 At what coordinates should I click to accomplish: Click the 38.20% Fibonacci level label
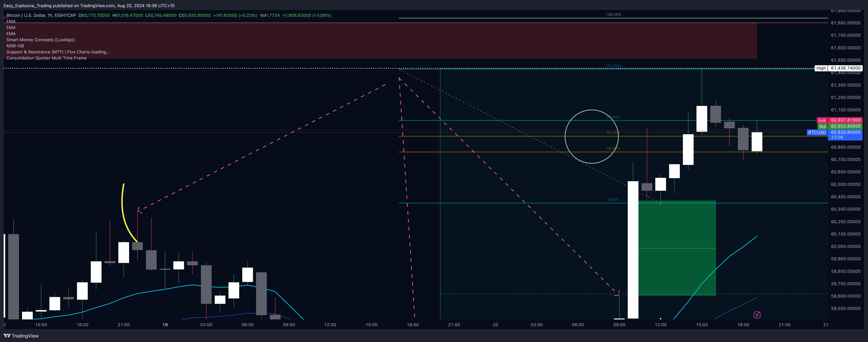tap(613, 148)
